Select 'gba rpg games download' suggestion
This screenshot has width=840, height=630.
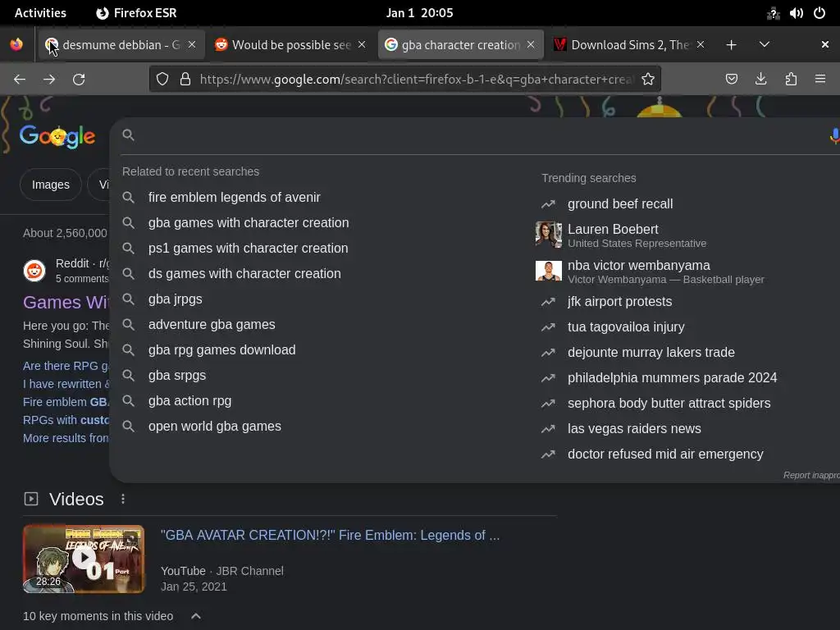coord(221,349)
